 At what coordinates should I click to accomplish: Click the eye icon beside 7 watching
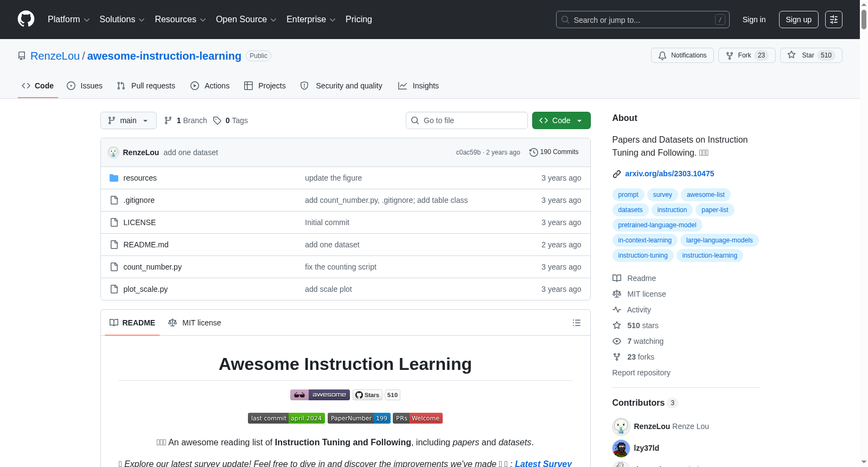[x=617, y=341]
